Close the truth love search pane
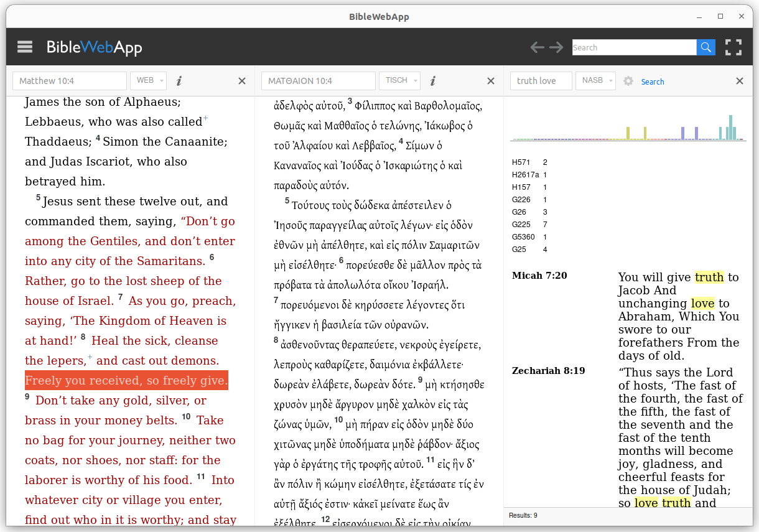 (x=740, y=81)
